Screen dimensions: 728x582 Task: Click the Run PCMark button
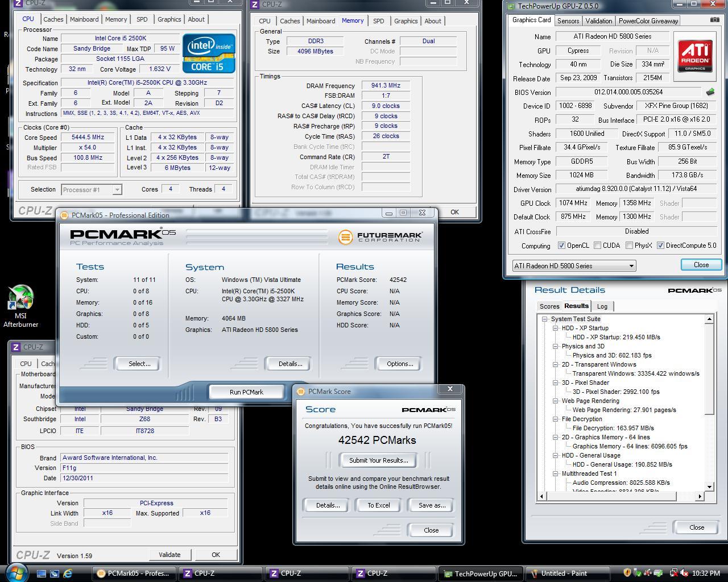coord(246,392)
